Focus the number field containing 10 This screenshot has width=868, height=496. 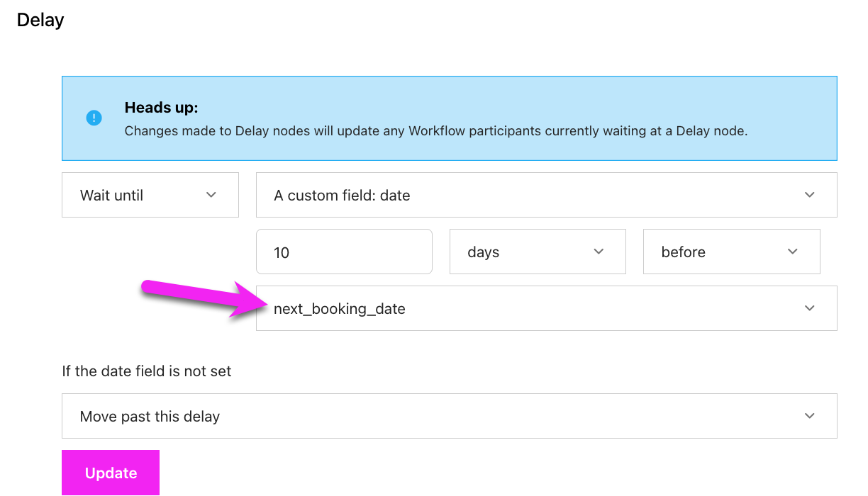click(344, 252)
